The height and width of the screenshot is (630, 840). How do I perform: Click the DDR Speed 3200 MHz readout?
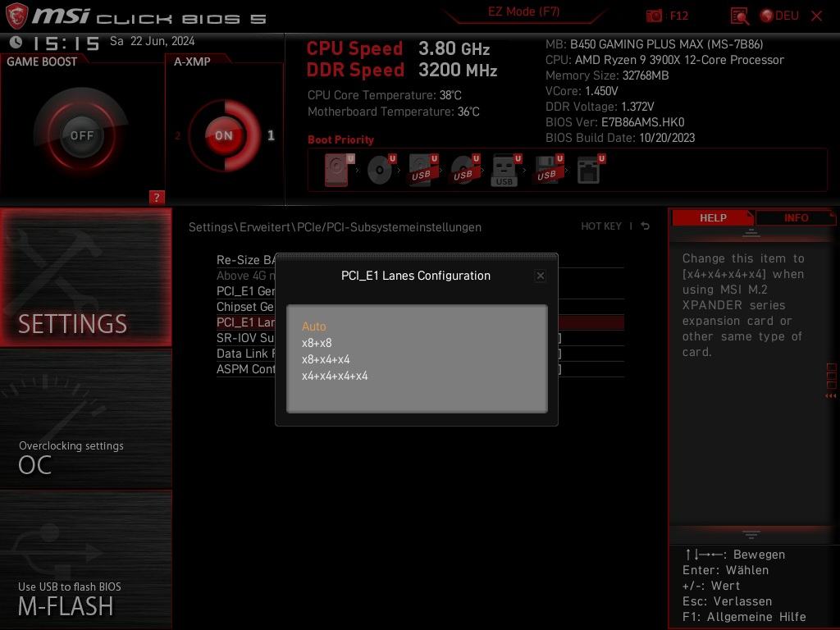[x=402, y=71]
